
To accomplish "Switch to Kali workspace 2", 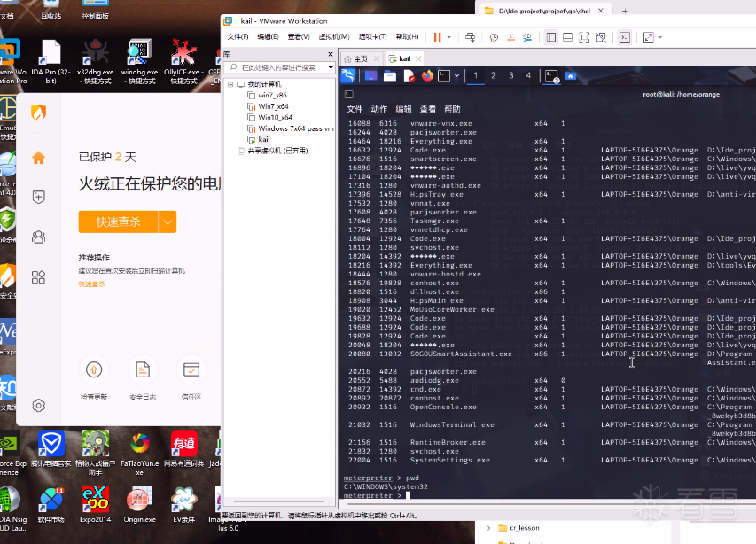I will 494,75.
